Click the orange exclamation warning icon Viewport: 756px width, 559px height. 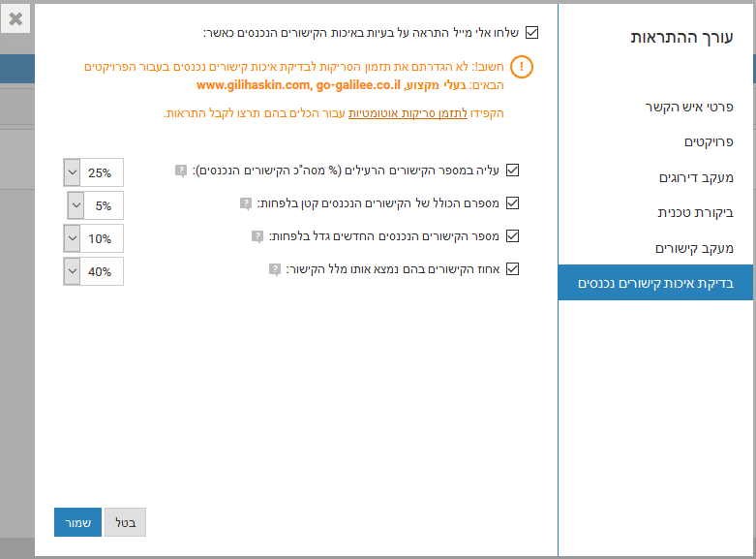click(522, 67)
